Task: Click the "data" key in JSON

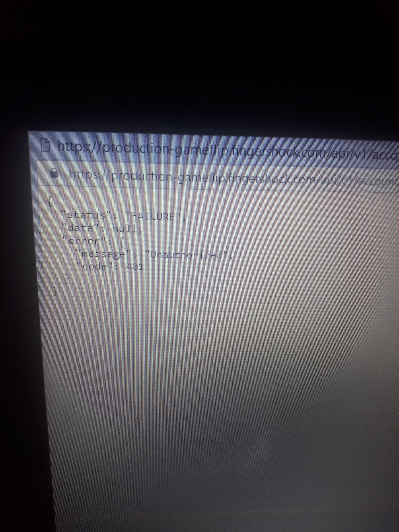Action: [80, 228]
